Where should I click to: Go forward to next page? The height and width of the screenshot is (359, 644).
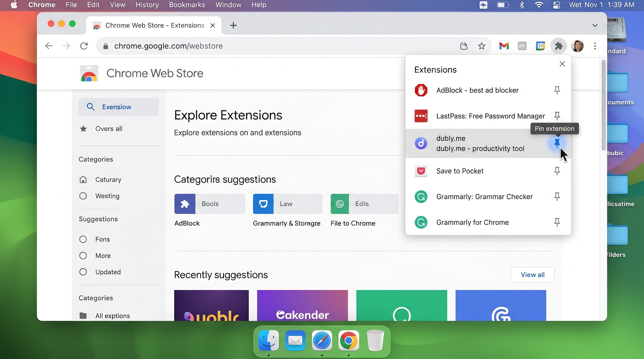point(66,46)
